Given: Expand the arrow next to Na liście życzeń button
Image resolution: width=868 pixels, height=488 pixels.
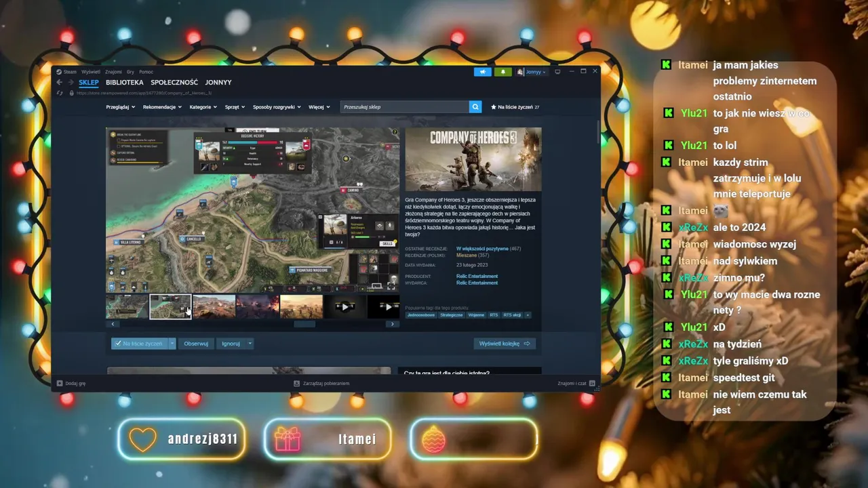Looking at the screenshot, I should pyautogui.click(x=172, y=344).
